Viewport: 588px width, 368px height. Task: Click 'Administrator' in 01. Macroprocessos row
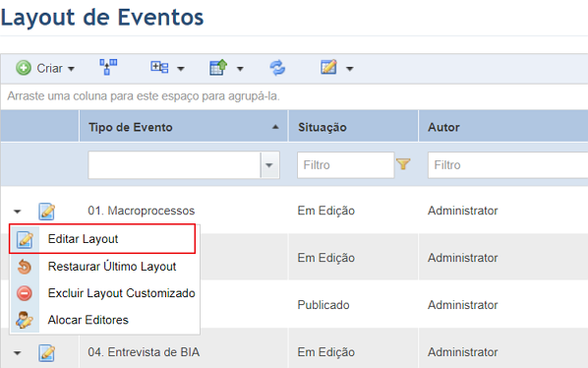[463, 211]
